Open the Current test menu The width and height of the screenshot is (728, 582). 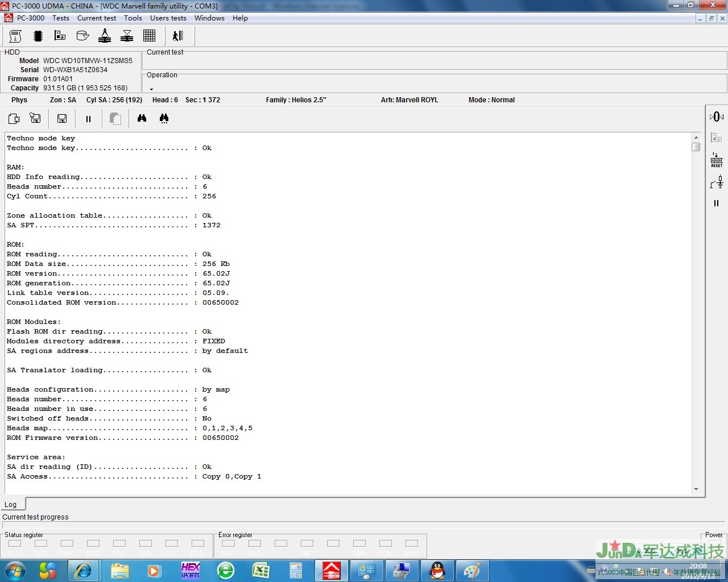point(97,18)
